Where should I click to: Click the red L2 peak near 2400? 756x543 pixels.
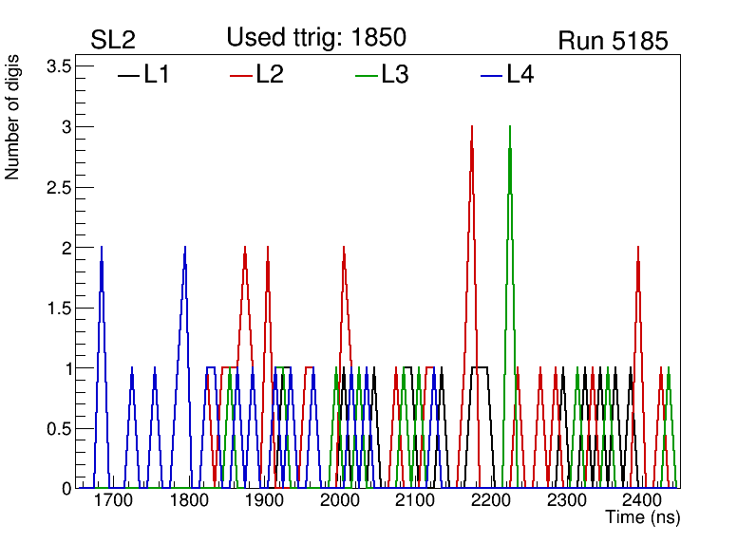click(638, 249)
